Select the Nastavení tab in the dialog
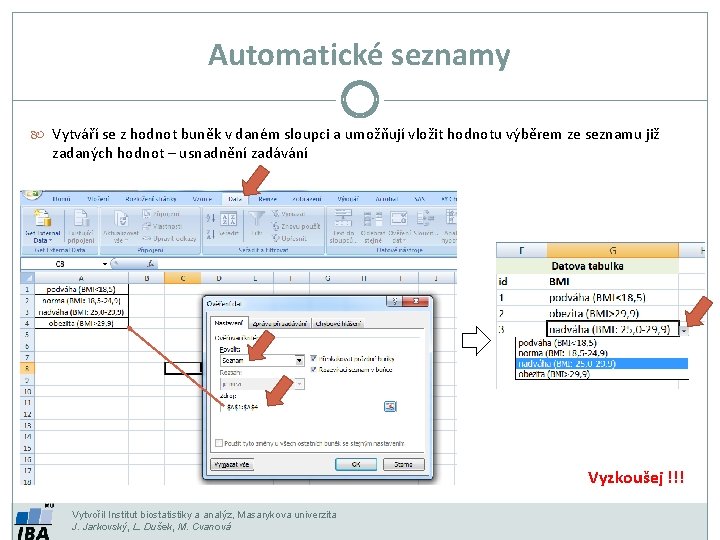This screenshot has height=540, width=720. pyautogui.click(x=229, y=323)
